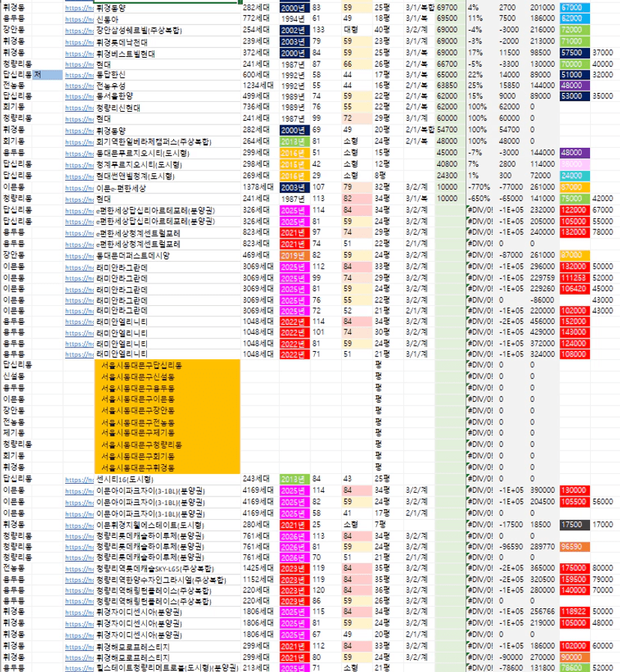
Task: Select the 장안삼성쉐르빌(주상복합) cell
Action: [x=167, y=31]
